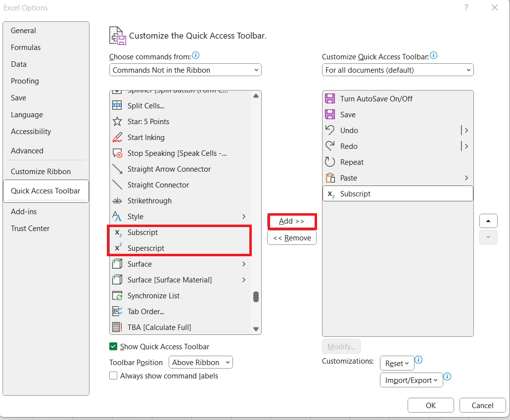Click the Save disk icon in toolbar list
Viewport: 510px width, 420px height.
click(x=330, y=114)
